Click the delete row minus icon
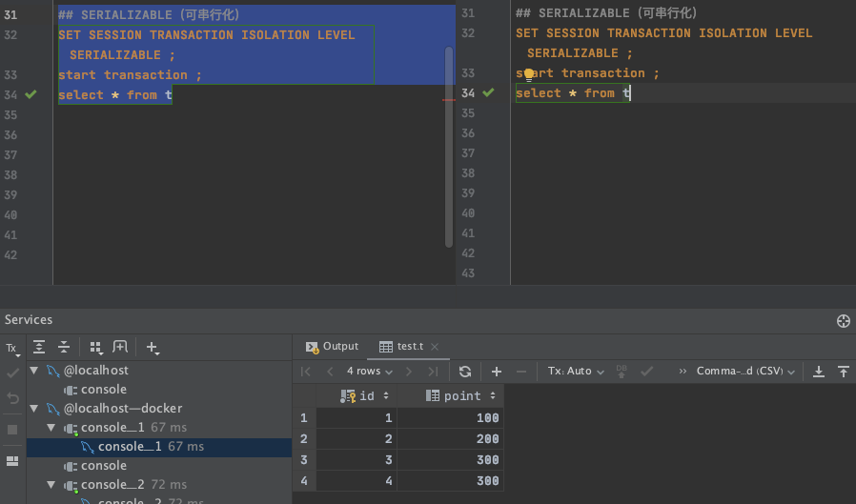 (521, 372)
